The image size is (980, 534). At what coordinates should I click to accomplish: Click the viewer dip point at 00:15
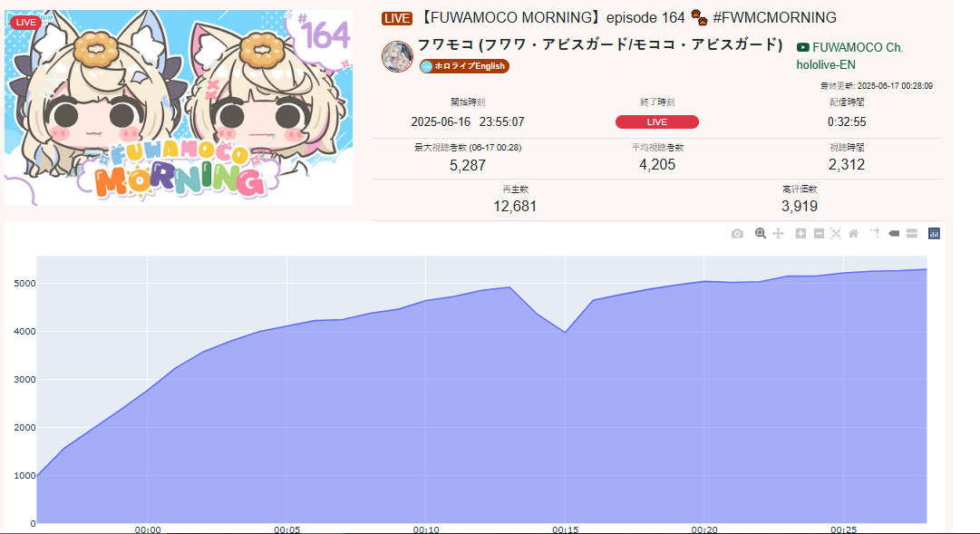coord(565,332)
